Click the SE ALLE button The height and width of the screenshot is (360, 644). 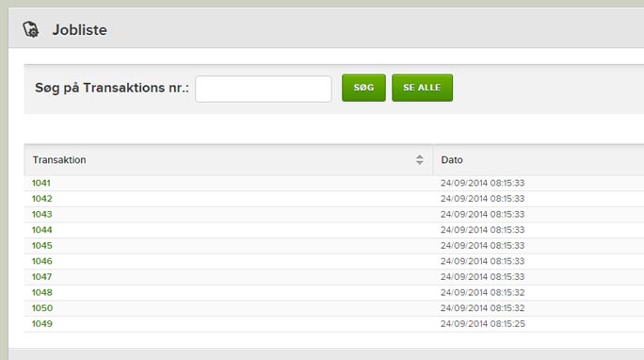422,88
